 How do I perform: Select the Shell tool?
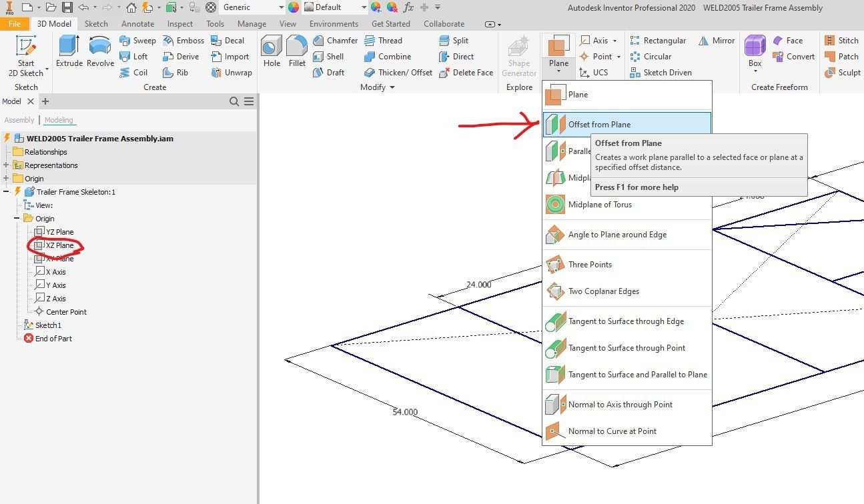click(x=328, y=57)
